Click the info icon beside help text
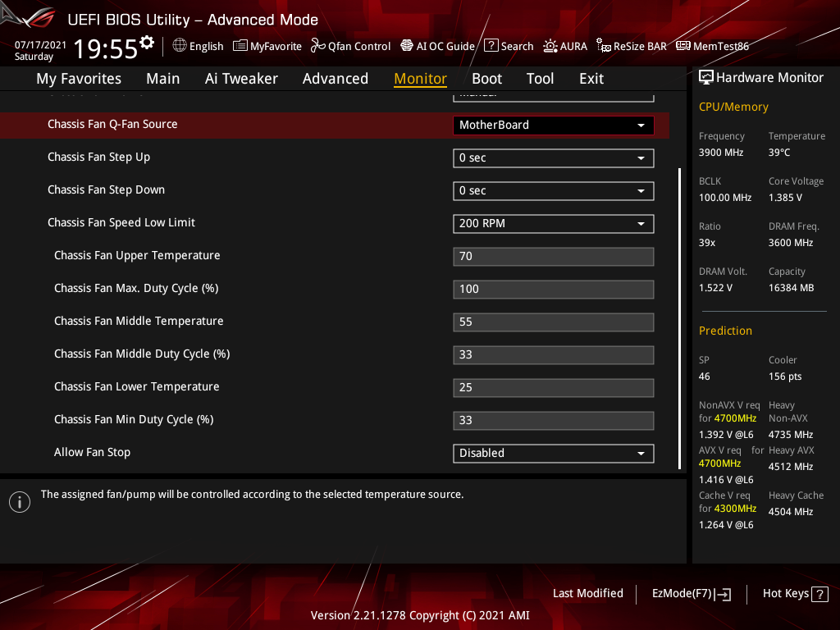 coord(20,502)
